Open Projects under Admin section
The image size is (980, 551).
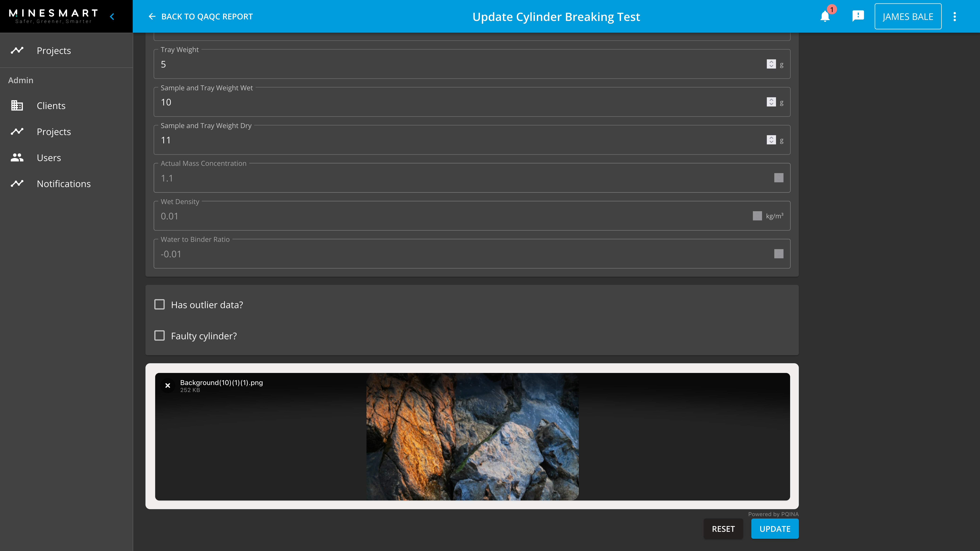(54, 132)
